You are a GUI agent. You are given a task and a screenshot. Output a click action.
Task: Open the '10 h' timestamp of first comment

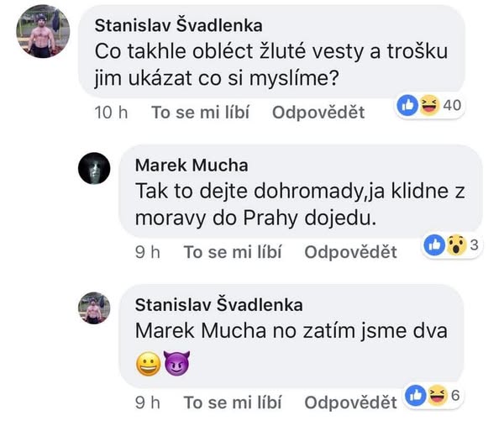(110, 113)
